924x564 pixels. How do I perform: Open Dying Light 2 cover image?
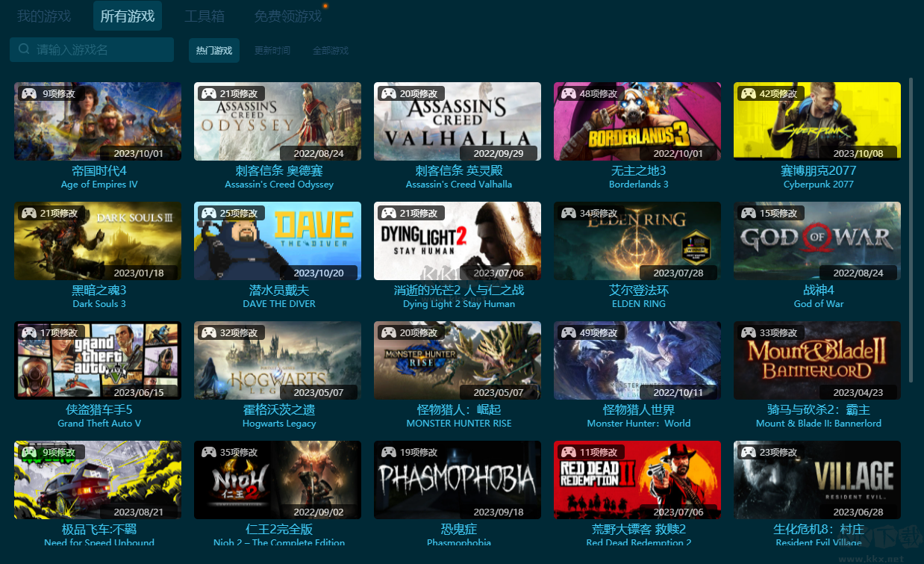coord(458,241)
